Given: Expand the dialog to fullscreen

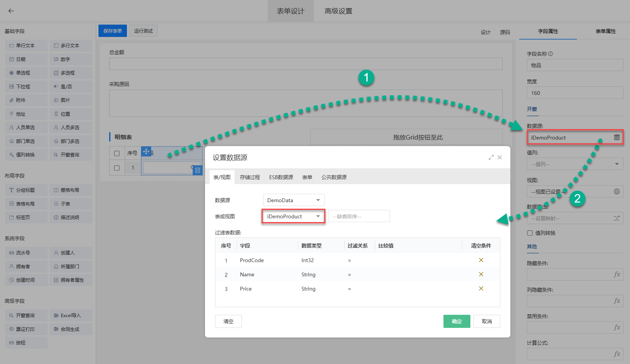Looking at the screenshot, I should coord(491,158).
